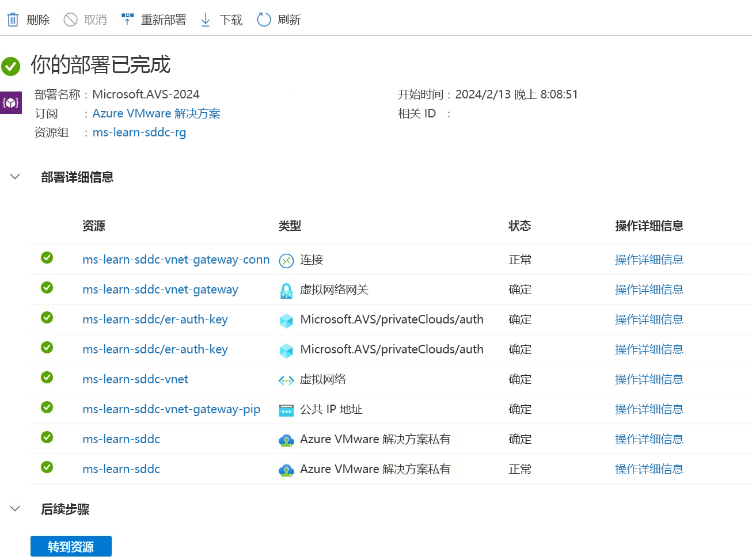Image resolution: width=752 pixels, height=560 pixels.
Task: Click the Redeploy (重新部署) icon
Action: pos(127,20)
